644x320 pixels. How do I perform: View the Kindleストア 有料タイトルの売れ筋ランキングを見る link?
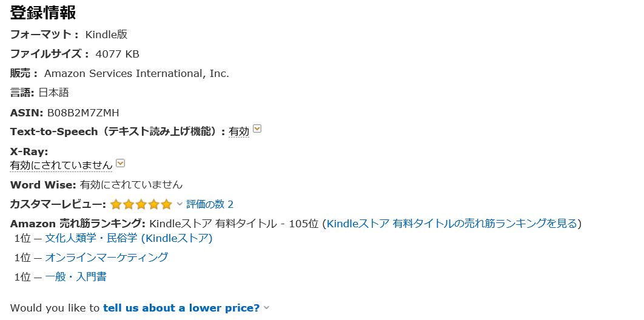click(x=452, y=224)
